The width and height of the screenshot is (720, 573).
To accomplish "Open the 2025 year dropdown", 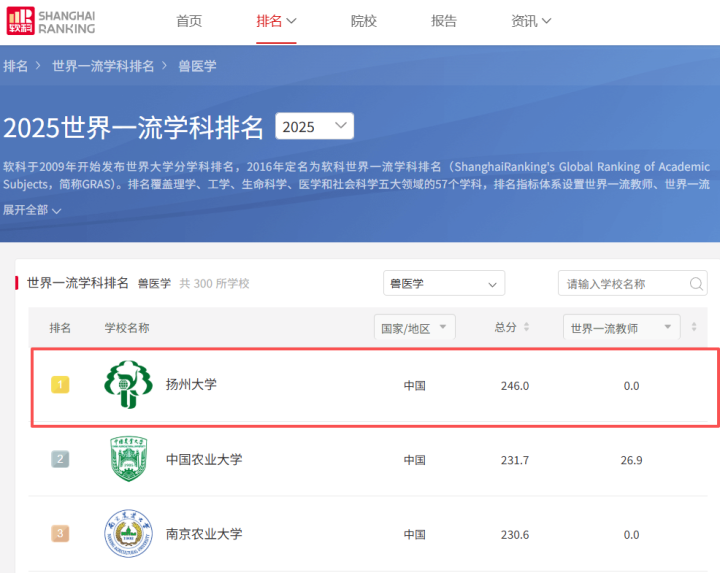I will (315, 126).
